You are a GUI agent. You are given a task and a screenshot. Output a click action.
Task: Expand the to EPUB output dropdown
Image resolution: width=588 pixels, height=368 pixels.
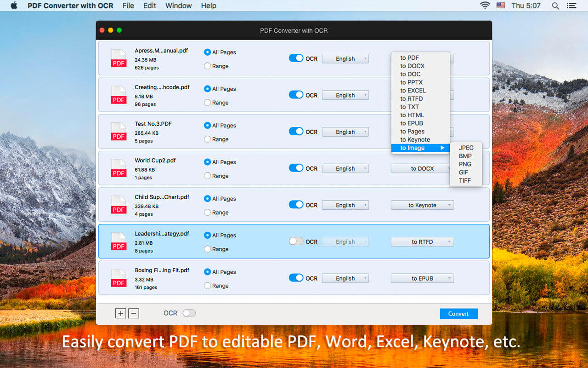click(422, 278)
